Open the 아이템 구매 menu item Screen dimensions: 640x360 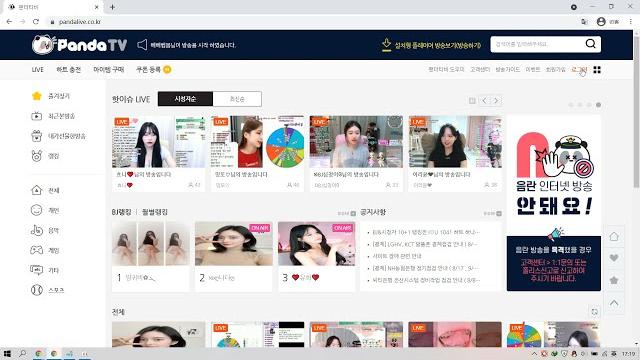109,70
